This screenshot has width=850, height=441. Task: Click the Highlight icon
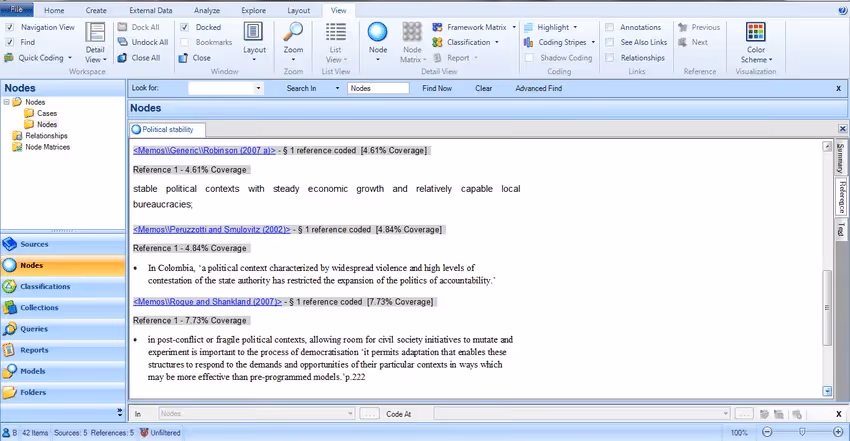tap(529, 27)
